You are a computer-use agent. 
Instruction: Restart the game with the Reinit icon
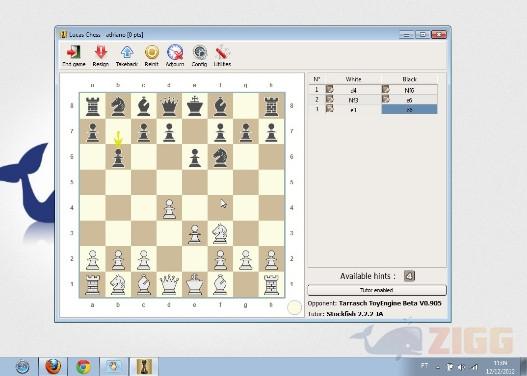152,55
